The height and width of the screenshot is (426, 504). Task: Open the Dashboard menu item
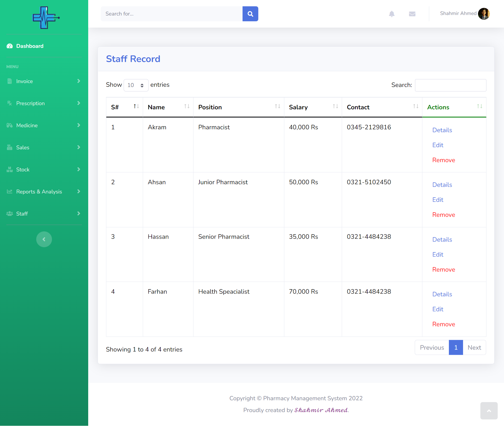(x=30, y=46)
